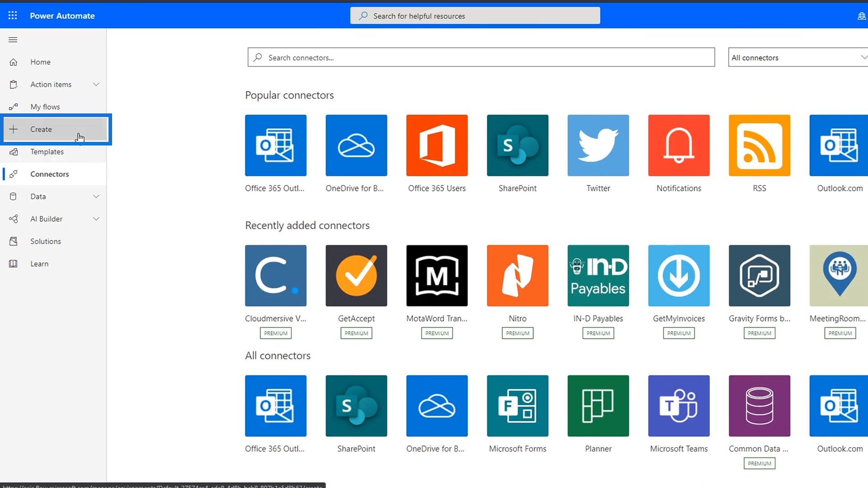Open the Learn page link
The height and width of the screenshot is (488, 868).
39,264
